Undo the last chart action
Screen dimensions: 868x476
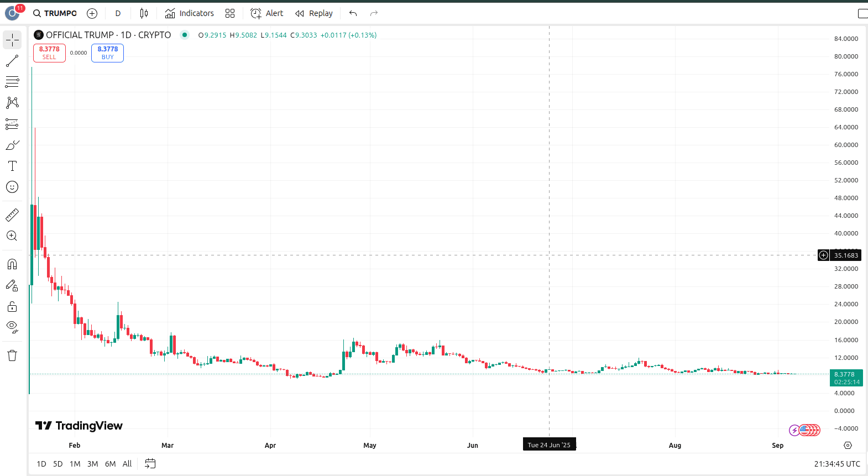(353, 13)
